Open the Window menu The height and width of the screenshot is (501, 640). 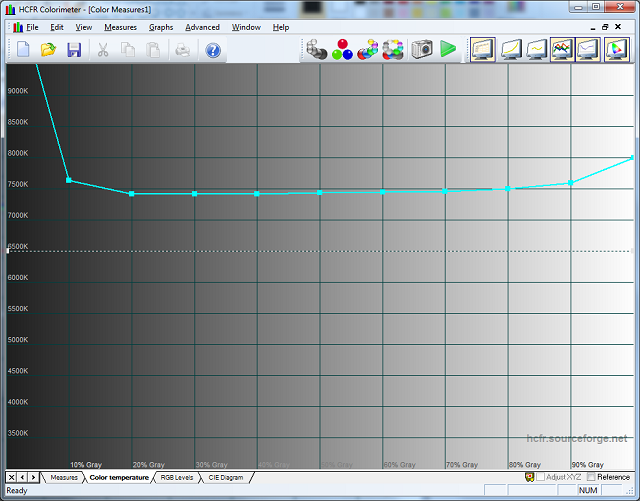pos(246,27)
